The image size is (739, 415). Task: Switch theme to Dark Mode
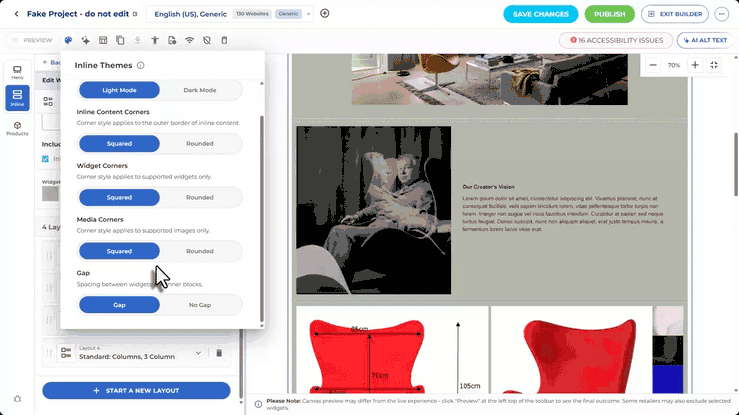(200, 90)
